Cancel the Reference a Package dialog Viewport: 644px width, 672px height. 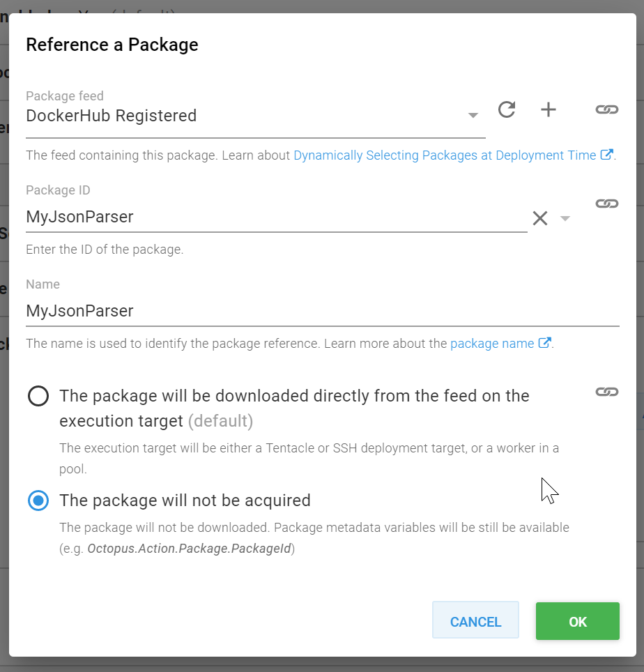pyautogui.click(x=475, y=621)
